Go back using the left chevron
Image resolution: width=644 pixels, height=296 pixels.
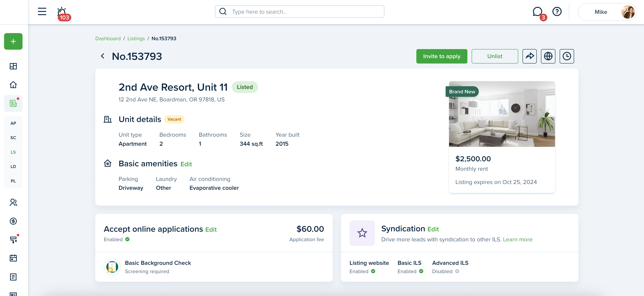tap(102, 56)
